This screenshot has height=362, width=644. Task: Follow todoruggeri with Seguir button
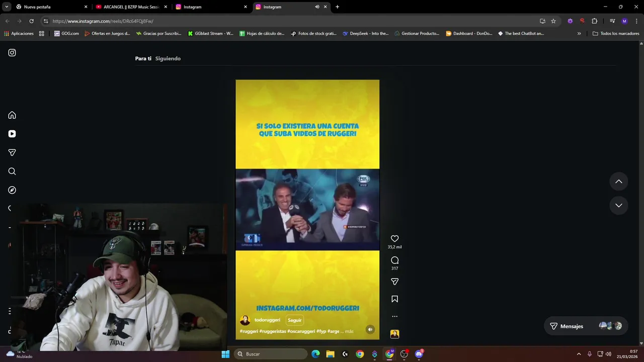294,320
